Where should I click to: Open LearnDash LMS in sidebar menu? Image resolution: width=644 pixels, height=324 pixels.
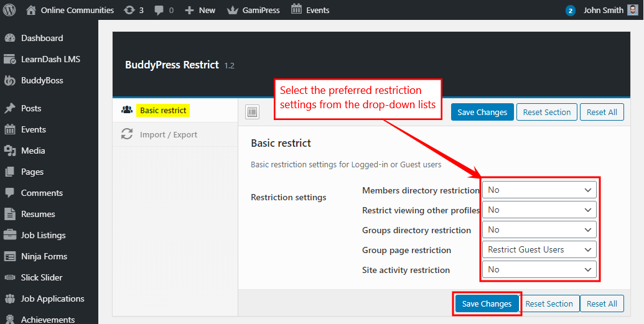(50, 59)
